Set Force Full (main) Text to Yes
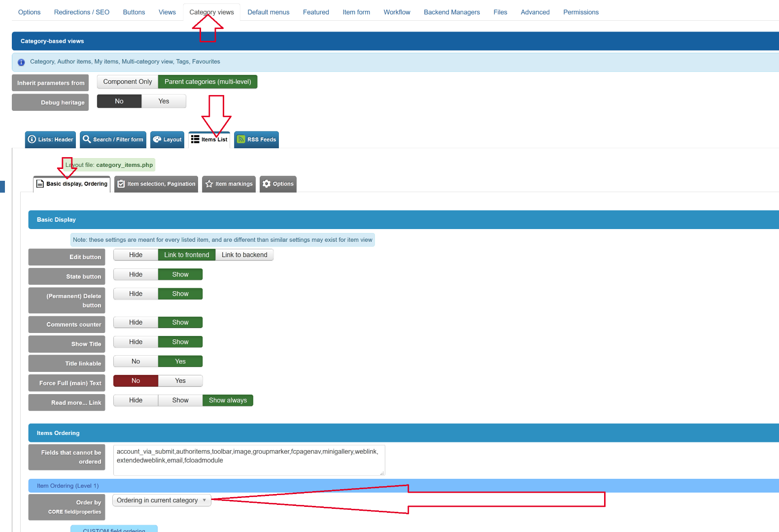Viewport: 779px width, 532px height. (x=180, y=381)
